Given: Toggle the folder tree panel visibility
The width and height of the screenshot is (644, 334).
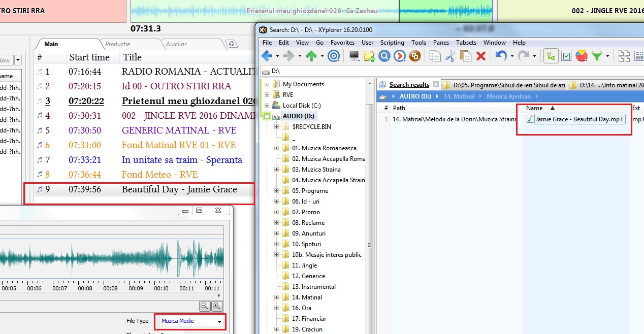Looking at the screenshot, I should 551,56.
